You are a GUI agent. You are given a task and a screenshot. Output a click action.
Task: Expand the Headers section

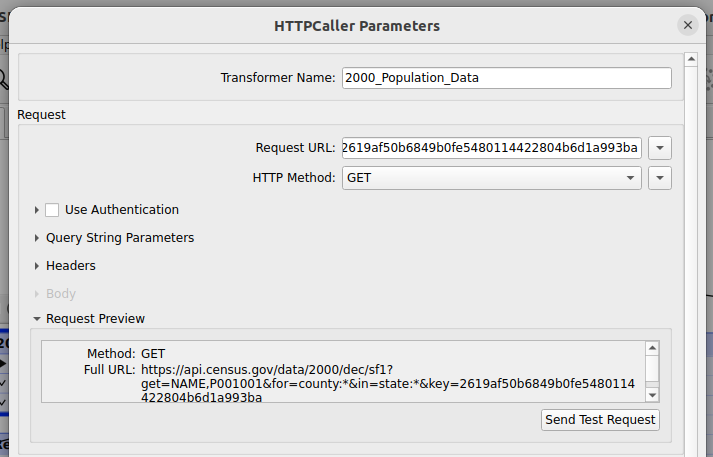pos(37,266)
